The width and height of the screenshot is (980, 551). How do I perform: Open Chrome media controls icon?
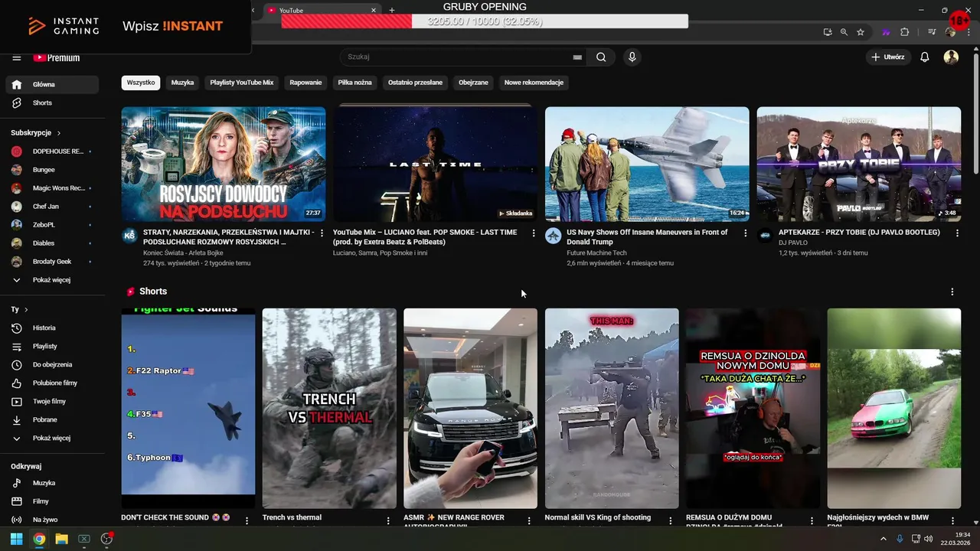(x=932, y=32)
